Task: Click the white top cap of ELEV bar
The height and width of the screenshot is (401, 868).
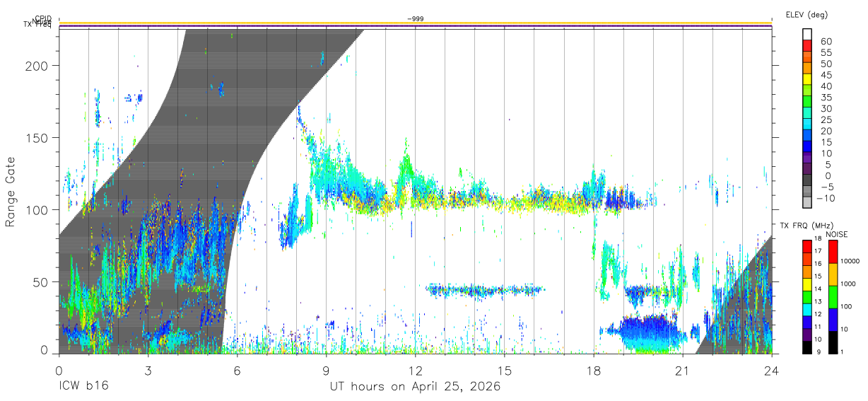Action: (x=807, y=35)
